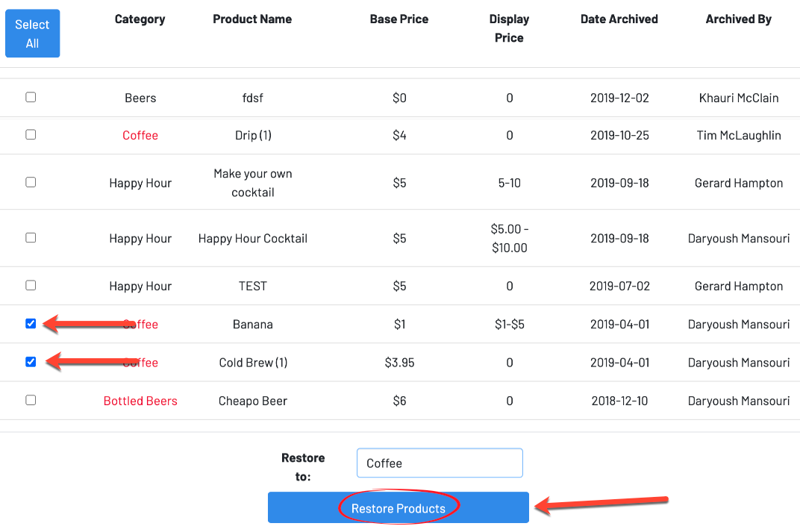Image resolution: width=800 pixels, height=532 pixels.
Task: Check the box for fdsf product
Action: pyautogui.click(x=31, y=97)
